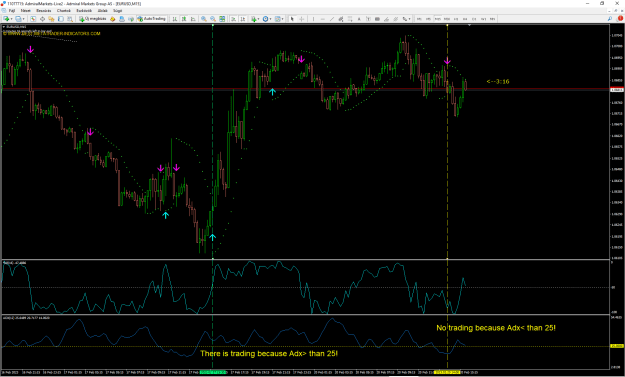This screenshot has height=377, width=625.
Task: Switch timeframe to M1
Action: click(419, 19)
